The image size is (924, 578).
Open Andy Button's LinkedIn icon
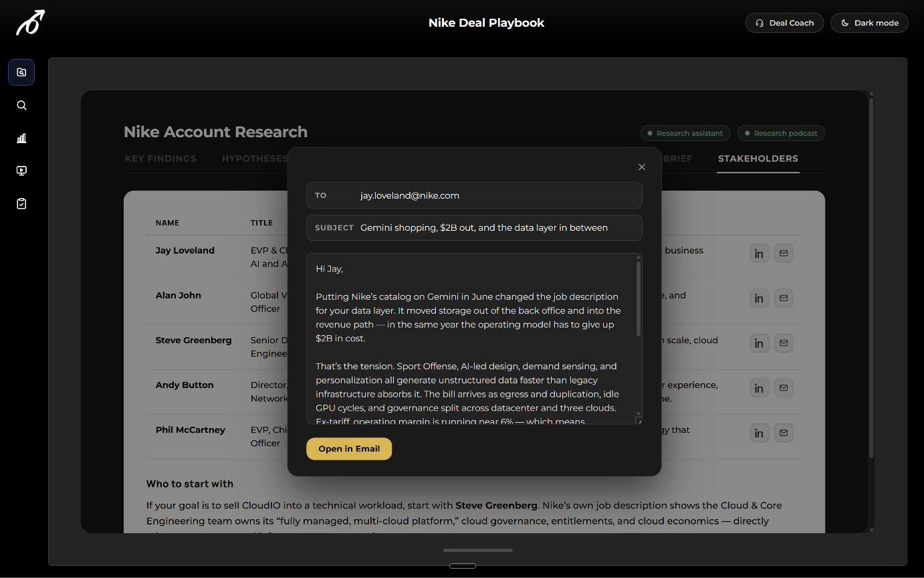(x=759, y=388)
